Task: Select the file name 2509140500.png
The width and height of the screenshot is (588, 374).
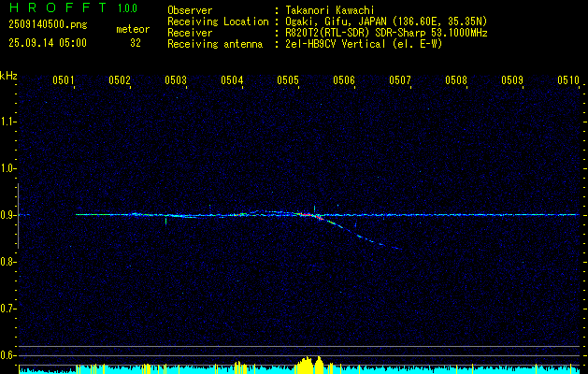Action: coord(48,25)
